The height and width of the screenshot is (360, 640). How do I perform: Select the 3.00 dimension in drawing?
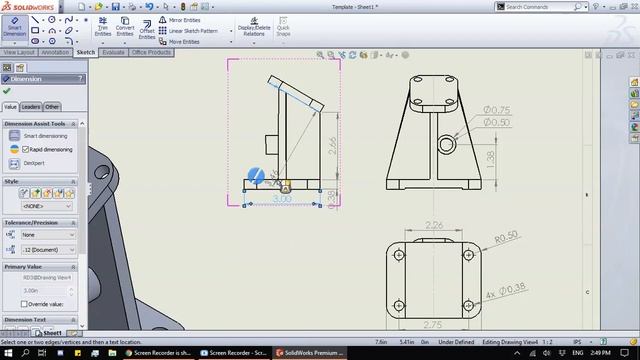282,199
